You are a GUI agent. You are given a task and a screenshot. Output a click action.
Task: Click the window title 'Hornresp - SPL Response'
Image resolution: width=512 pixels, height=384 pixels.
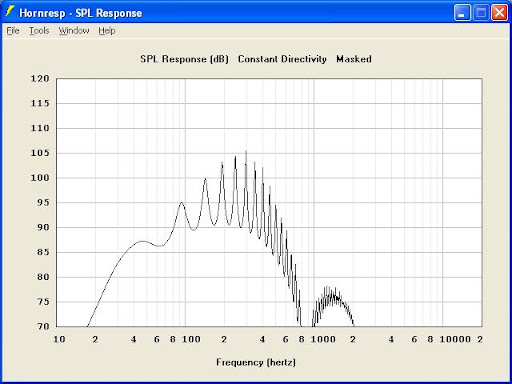(x=81, y=13)
